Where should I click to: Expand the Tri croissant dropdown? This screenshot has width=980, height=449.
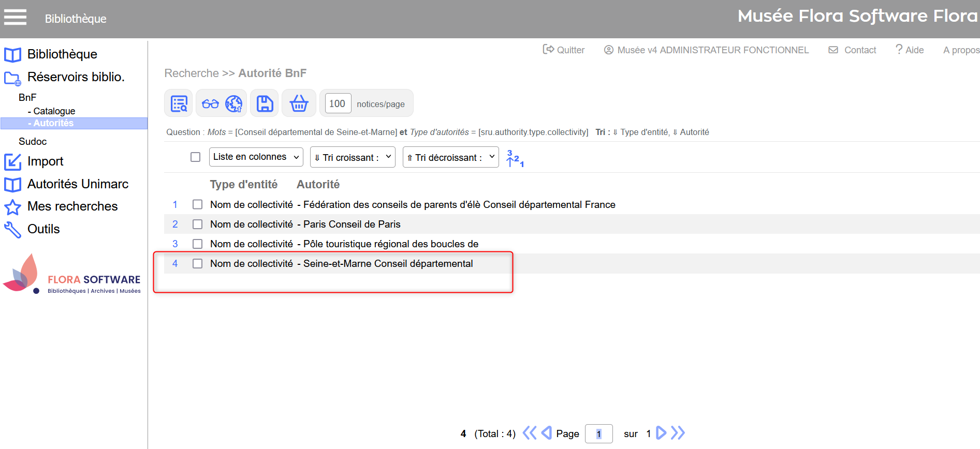point(353,157)
